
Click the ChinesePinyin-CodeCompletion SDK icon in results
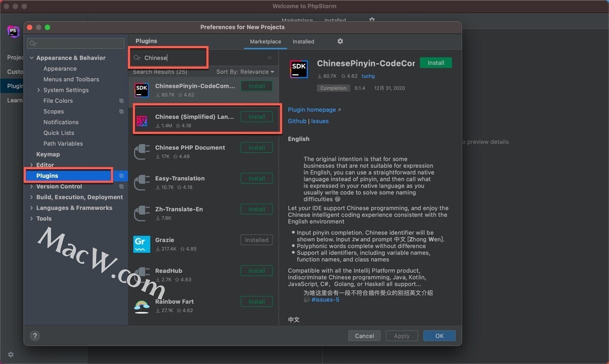[141, 90]
